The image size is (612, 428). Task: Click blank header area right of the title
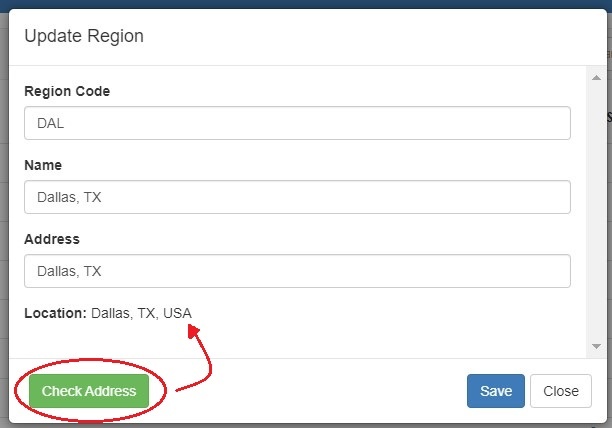pos(400,36)
